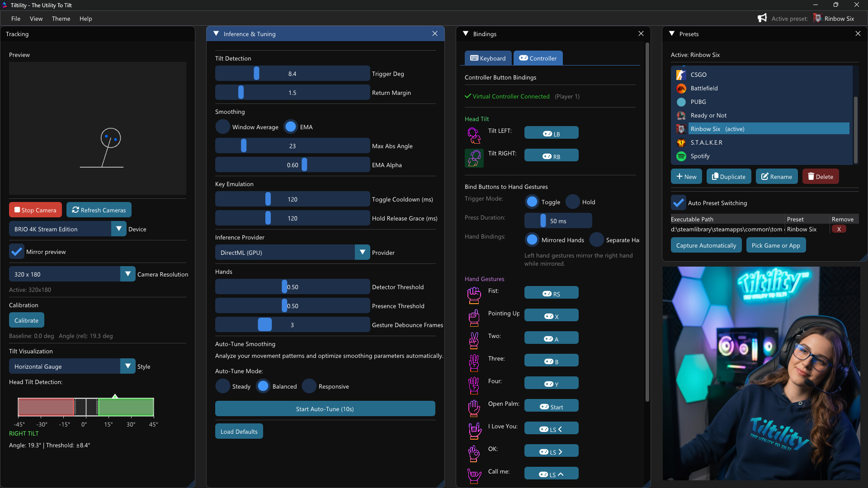Click the Start Auto-Tune button
868x488 pixels.
(325, 408)
